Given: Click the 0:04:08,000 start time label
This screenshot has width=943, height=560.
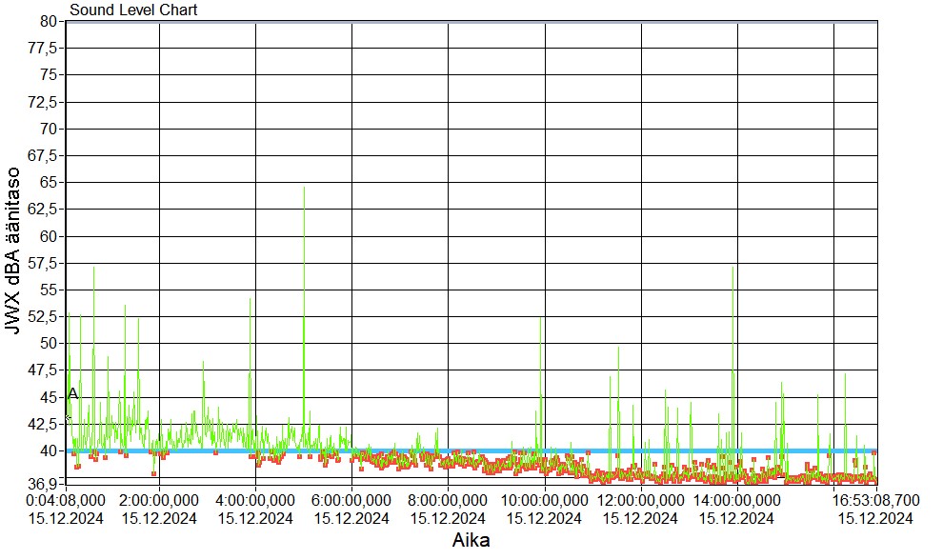Looking at the screenshot, I should pos(64,498).
